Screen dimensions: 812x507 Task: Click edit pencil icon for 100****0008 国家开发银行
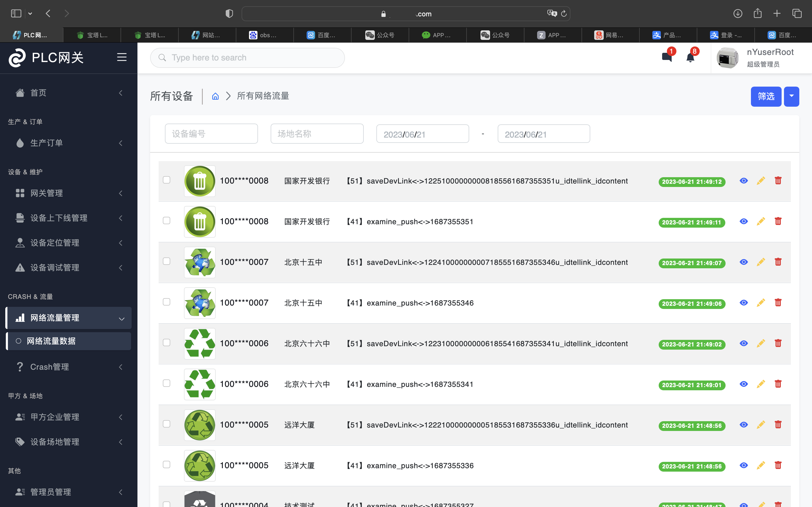pos(760,180)
